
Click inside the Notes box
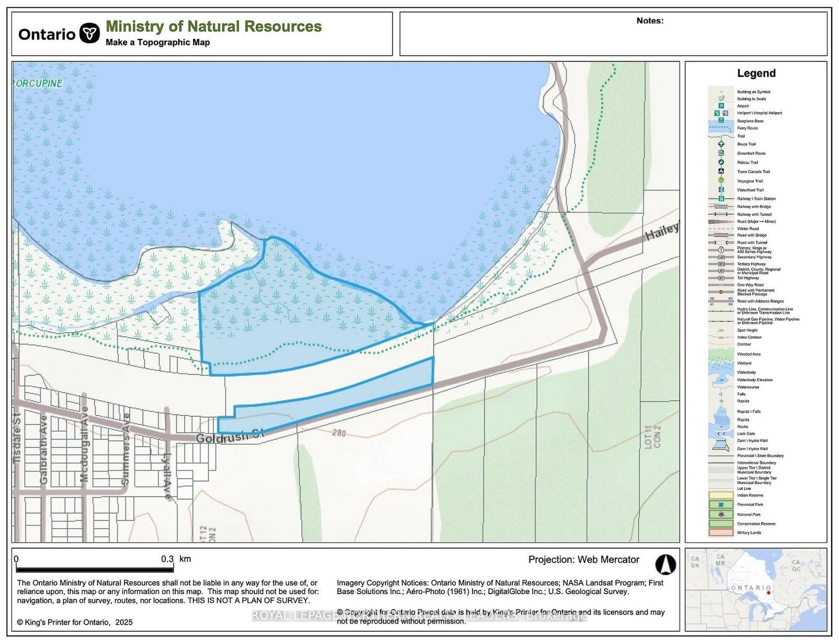pyautogui.click(x=612, y=38)
